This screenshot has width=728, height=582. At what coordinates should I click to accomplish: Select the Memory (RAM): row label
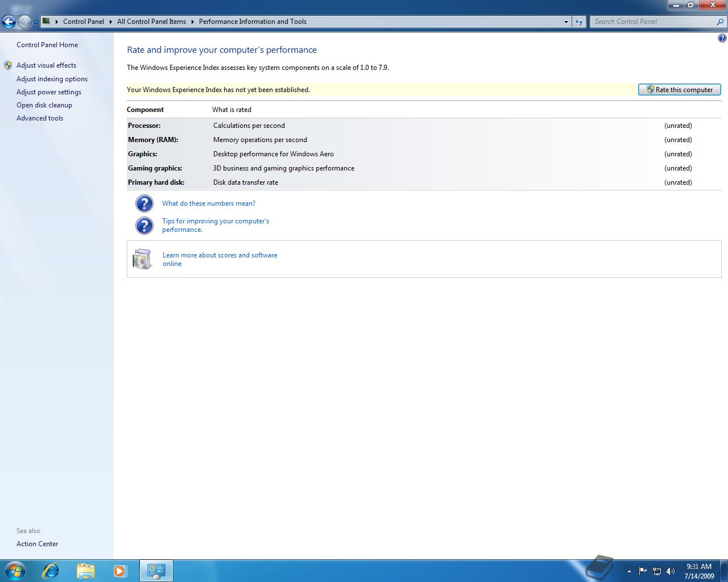point(153,140)
